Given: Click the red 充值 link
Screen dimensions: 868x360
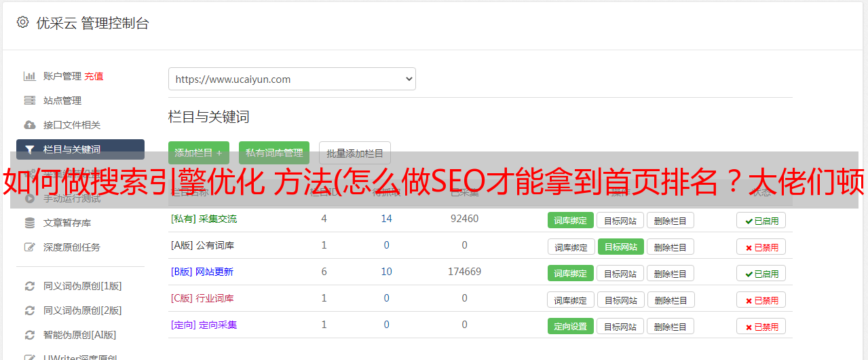Looking at the screenshot, I should pyautogui.click(x=94, y=76).
